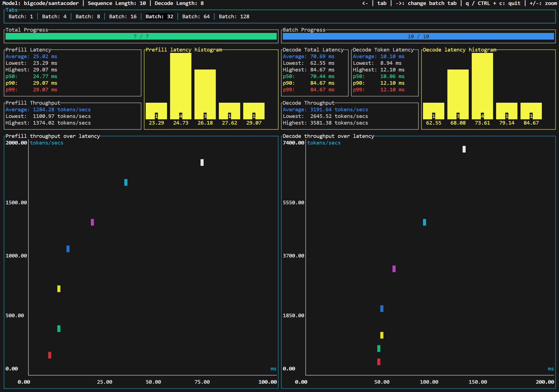Screen dimensions: 559x392
Task: Click the 'q / CTRL + c: quit' hint
Action: pyautogui.click(x=493, y=3)
